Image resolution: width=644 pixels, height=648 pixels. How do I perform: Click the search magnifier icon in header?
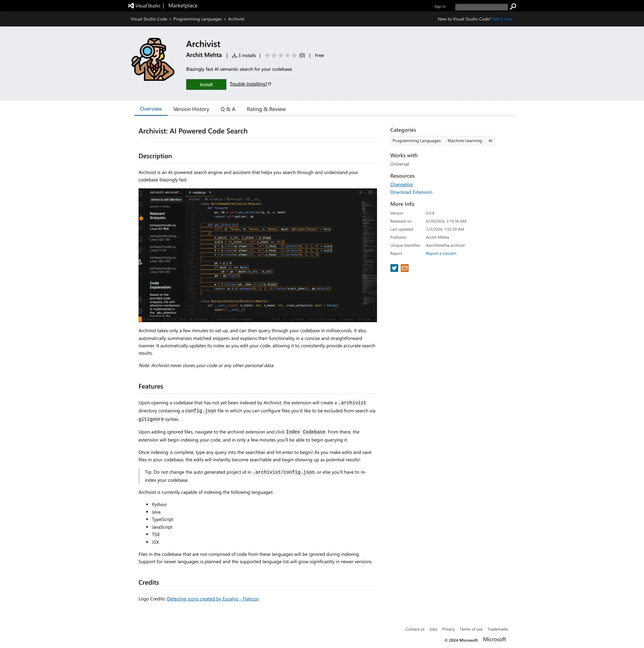tap(513, 6)
